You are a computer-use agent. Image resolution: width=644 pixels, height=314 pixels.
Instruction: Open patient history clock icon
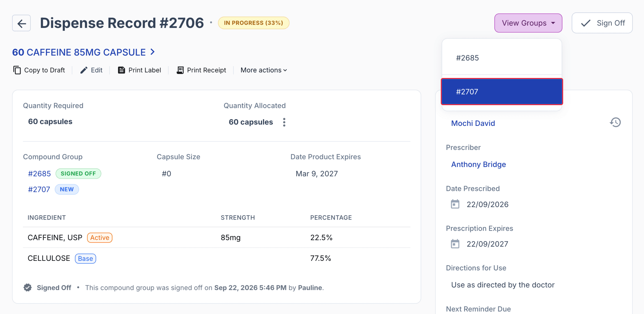615,122
